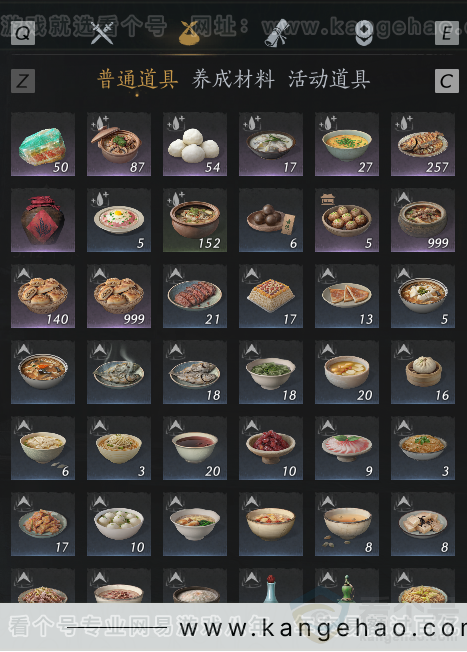Select the grilled fish plate with 257
This screenshot has width=467, height=652.
tap(423, 144)
